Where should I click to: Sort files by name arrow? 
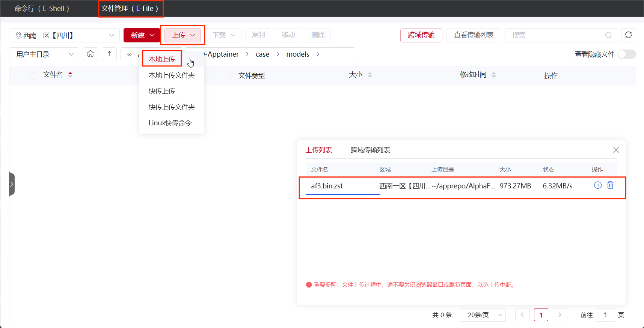[70, 75]
